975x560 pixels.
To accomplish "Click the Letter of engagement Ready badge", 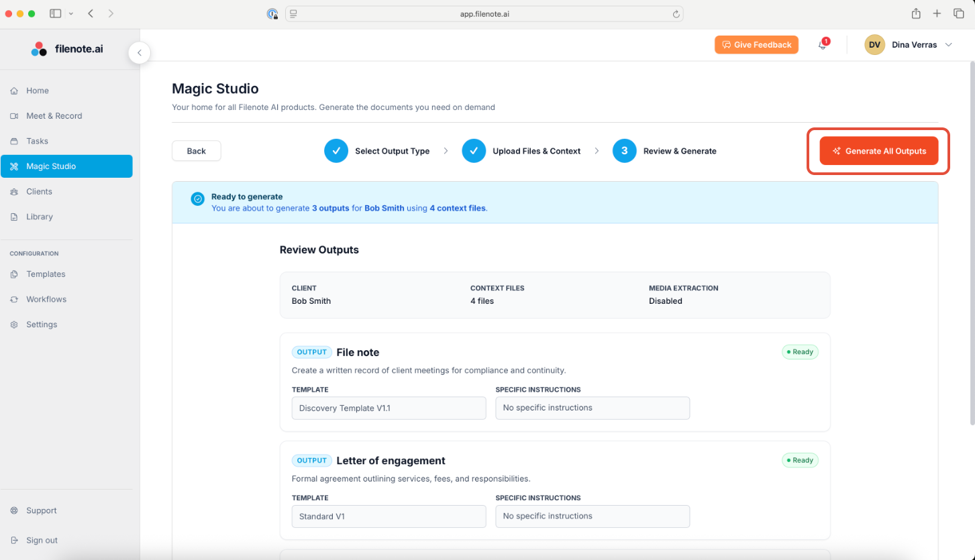I will tap(800, 461).
